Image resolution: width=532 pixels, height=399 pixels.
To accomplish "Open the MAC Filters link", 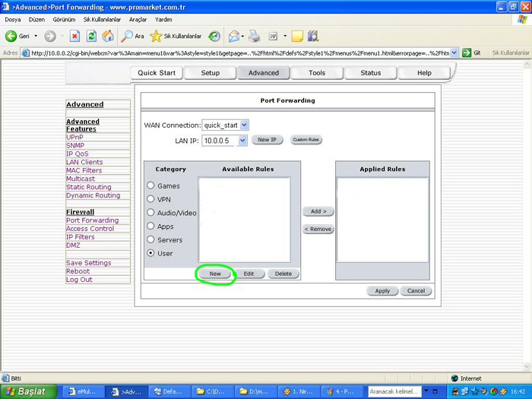I will coord(84,171).
